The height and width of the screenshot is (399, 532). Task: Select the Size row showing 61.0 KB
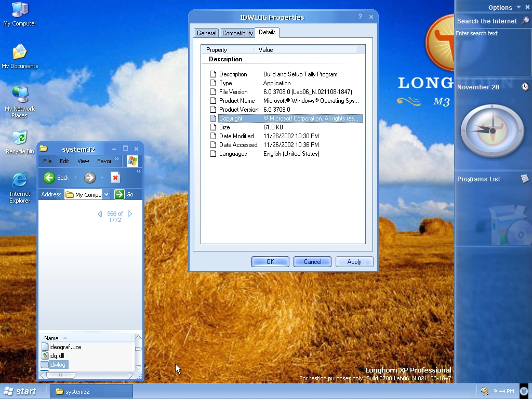286,127
